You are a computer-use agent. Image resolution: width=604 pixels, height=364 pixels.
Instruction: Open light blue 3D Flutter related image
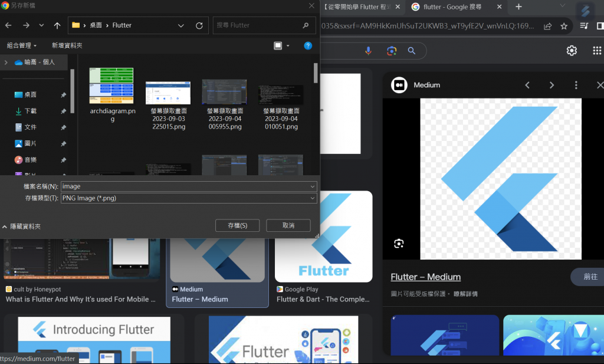553,336
